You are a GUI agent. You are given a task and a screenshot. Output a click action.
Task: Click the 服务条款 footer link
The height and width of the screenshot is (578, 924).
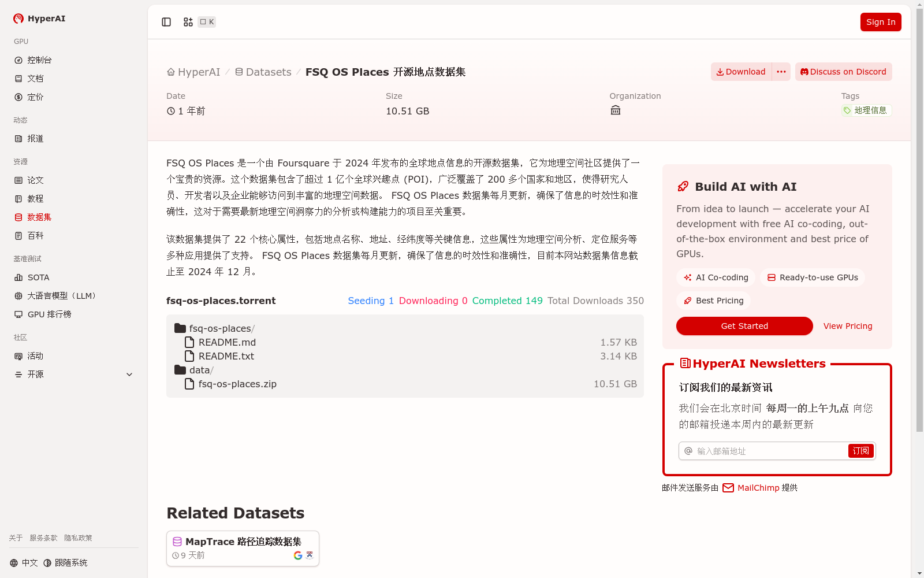[x=43, y=538]
